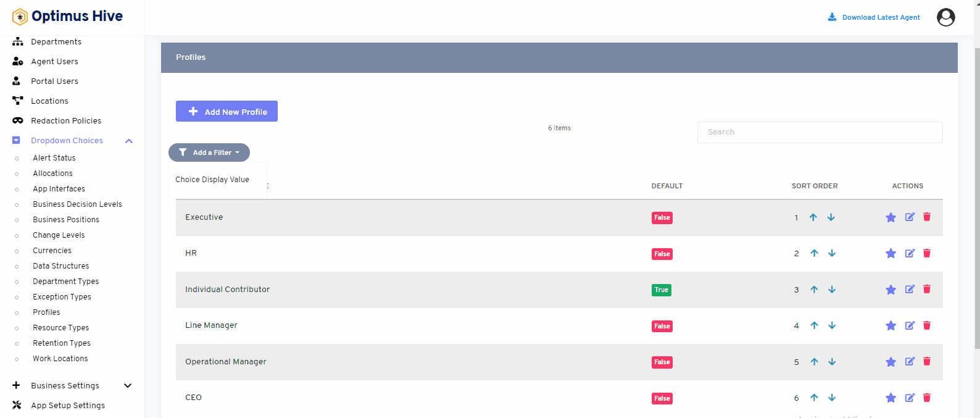Star the CEO profile as default
Viewport: 980px width, 418px height.
(891, 398)
